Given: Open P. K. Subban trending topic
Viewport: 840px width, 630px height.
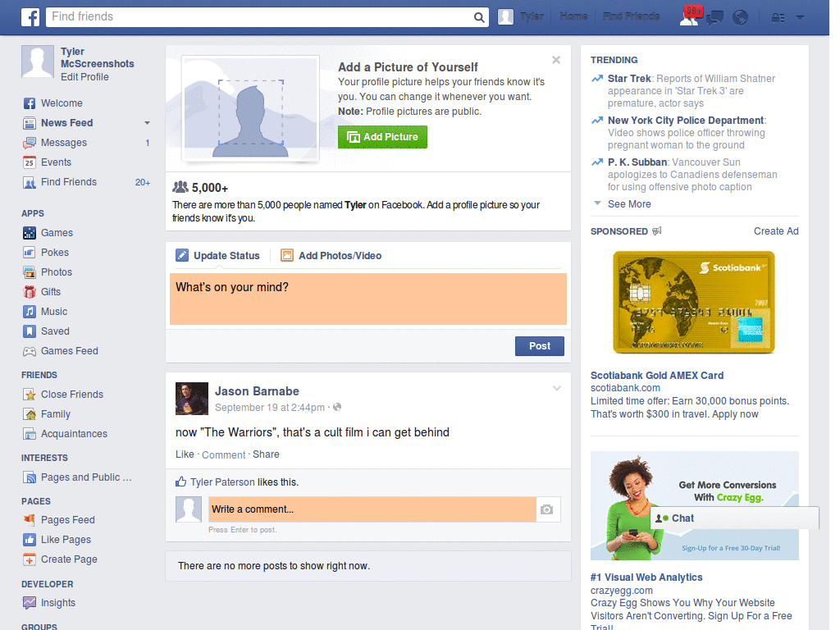Looking at the screenshot, I should 637,162.
